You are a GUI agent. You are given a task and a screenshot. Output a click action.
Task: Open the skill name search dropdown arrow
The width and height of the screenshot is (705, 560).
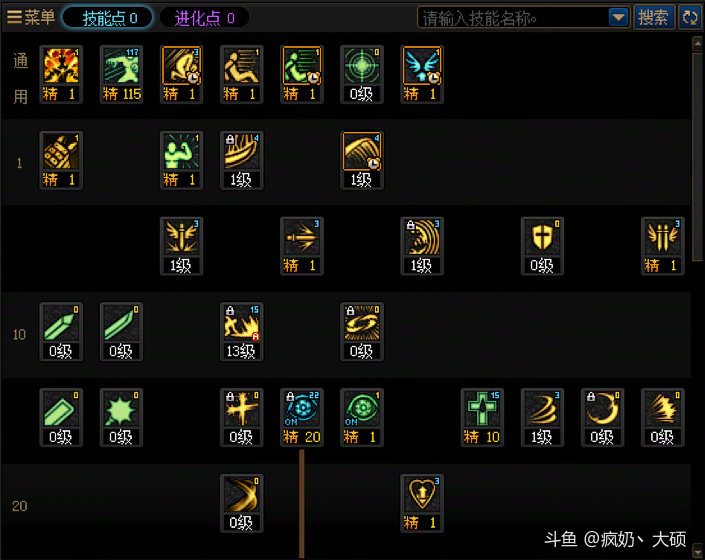pyautogui.click(x=618, y=18)
